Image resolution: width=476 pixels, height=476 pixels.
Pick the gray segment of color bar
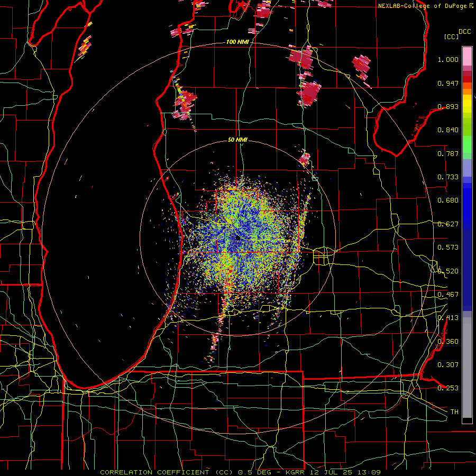[x=467, y=368]
